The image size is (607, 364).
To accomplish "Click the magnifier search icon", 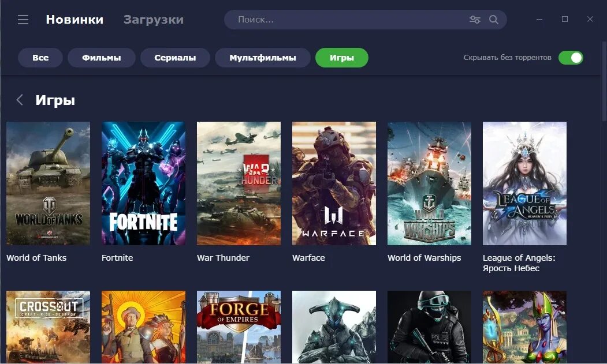I will coord(494,20).
